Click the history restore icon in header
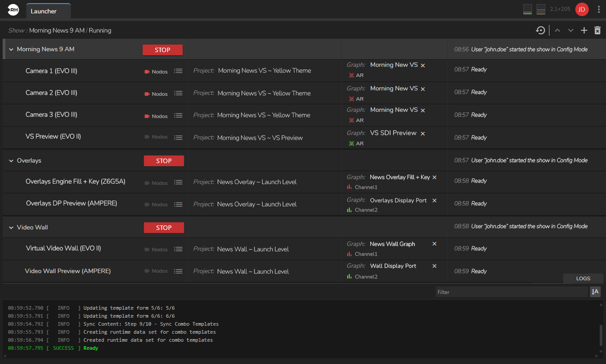Viewport: 606px width, 364px height. tap(540, 30)
